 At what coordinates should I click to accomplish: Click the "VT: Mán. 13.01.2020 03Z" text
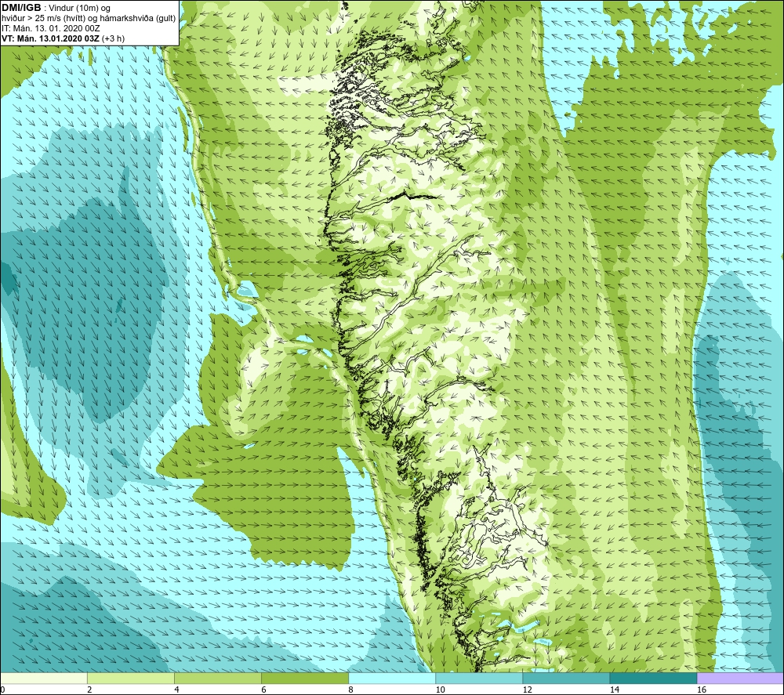tap(50, 38)
